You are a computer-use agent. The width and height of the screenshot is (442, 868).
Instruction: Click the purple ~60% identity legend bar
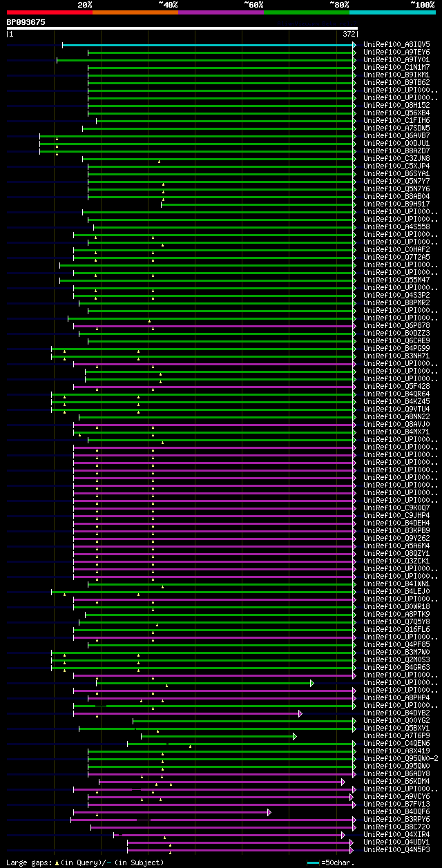(221, 12)
